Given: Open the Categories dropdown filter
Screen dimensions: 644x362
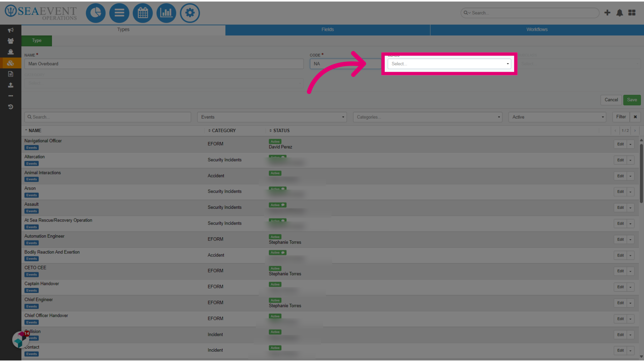Looking at the screenshot, I should pyautogui.click(x=428, y=117).
